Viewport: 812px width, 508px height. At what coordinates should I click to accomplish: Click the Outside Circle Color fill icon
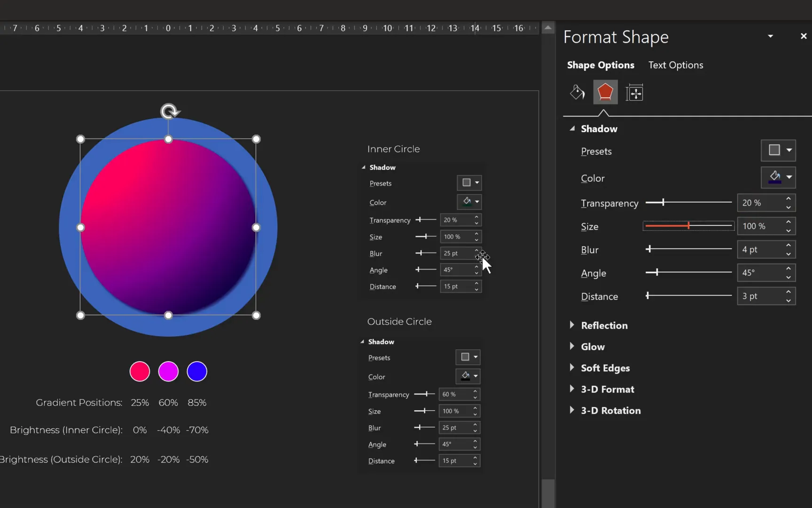coord(465,376)
